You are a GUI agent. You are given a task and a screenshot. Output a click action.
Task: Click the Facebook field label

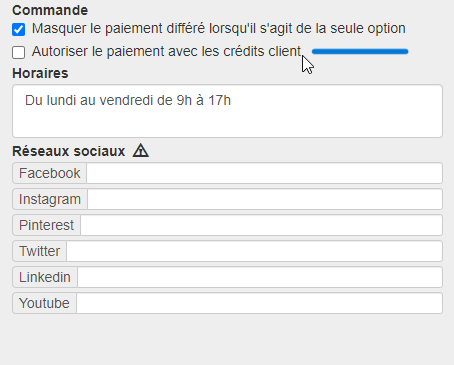click(50, 173)
